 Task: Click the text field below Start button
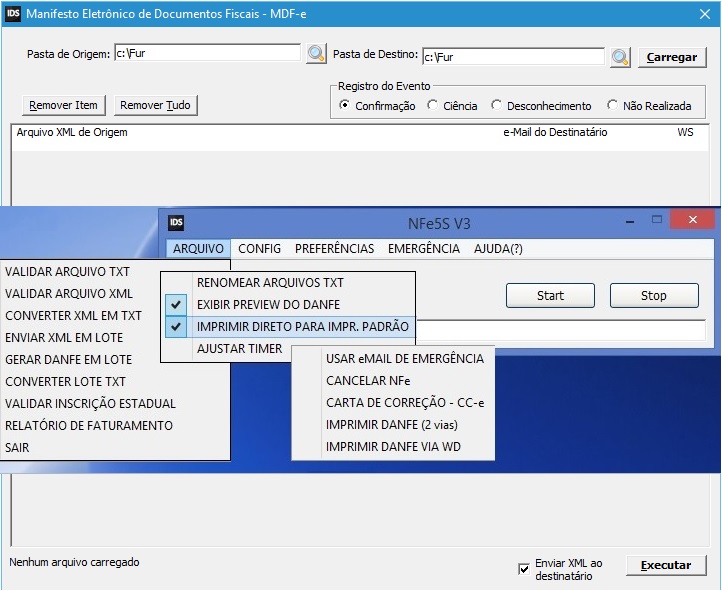coord(560,330)
